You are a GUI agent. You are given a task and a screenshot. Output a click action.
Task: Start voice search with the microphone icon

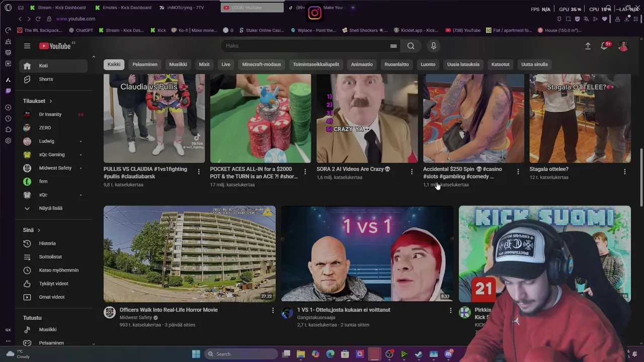[x=434, y=46]
